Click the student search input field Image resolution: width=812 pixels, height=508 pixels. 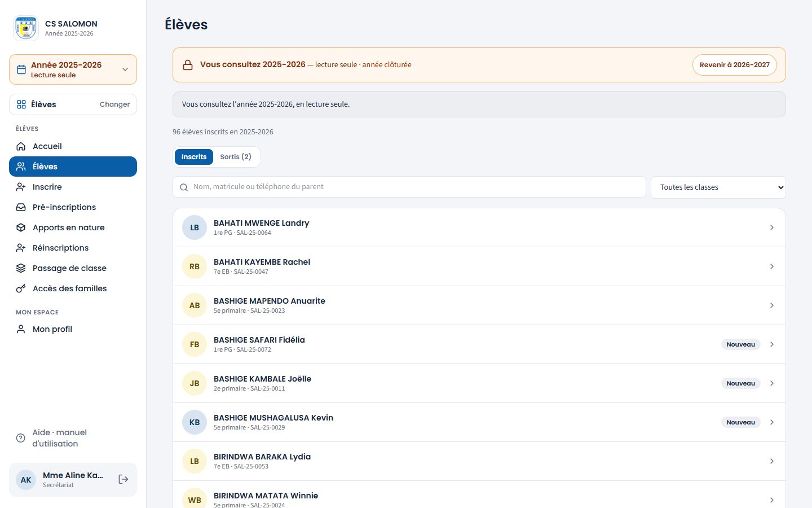[x=409, y=187]
